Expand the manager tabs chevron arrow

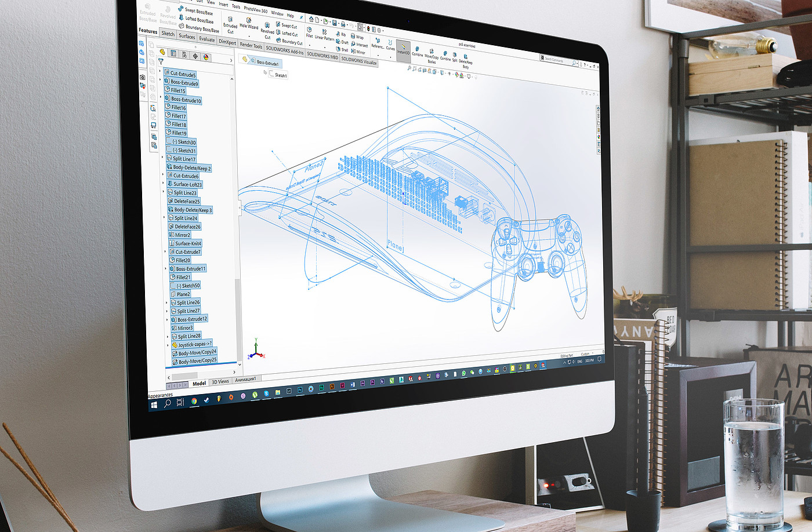231,60
